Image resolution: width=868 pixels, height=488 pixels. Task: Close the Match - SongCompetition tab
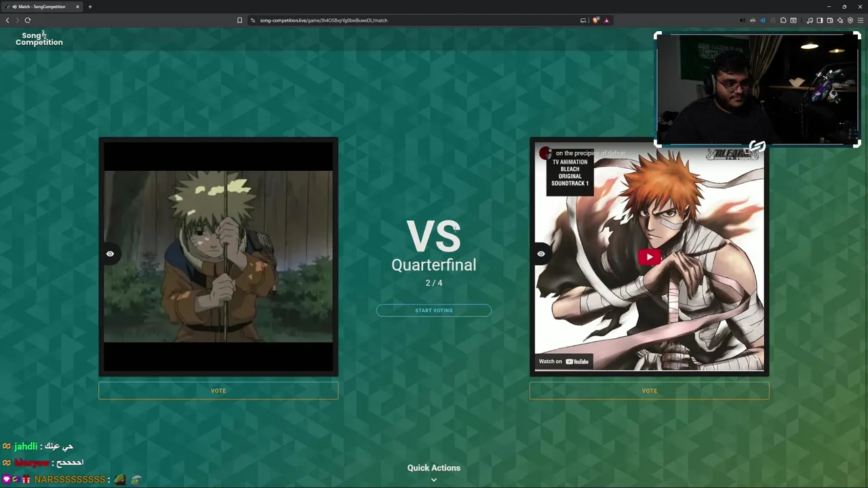[x=77, y=7]
